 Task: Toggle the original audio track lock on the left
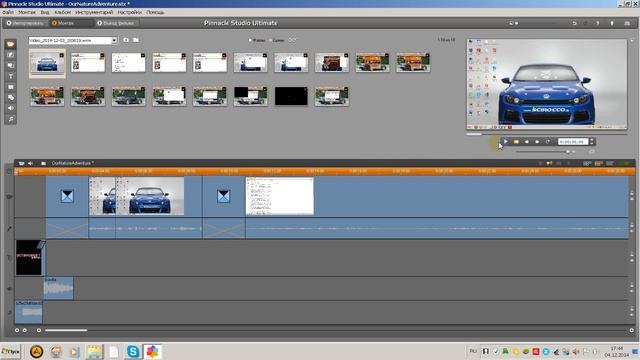pos(9,229)
